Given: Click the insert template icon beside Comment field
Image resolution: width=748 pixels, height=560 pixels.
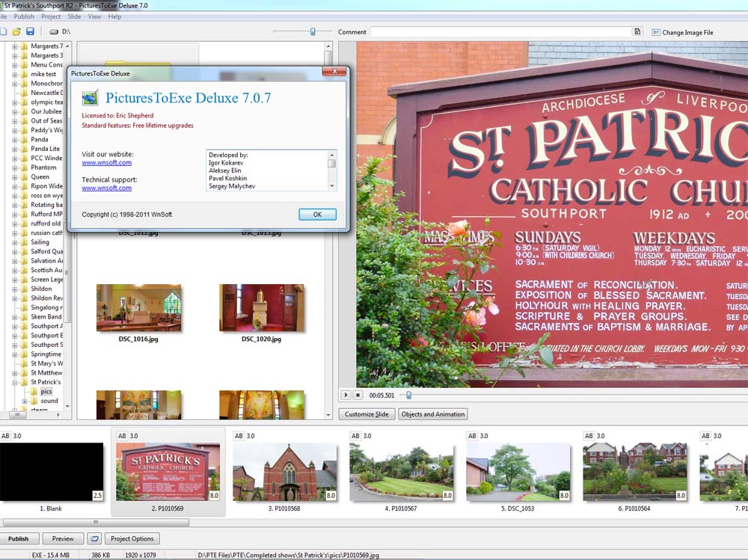Looking at the screenshot, I should pos(637,32).
